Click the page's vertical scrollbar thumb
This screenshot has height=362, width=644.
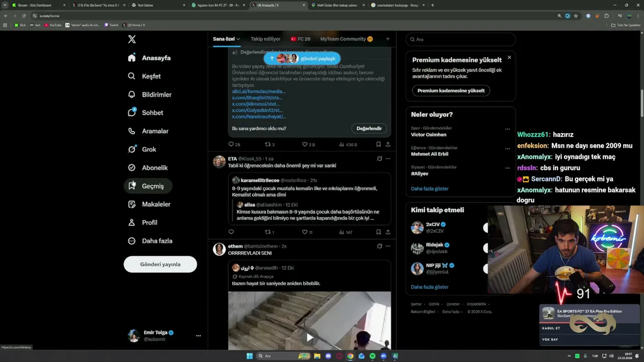(x=642, y=104)
